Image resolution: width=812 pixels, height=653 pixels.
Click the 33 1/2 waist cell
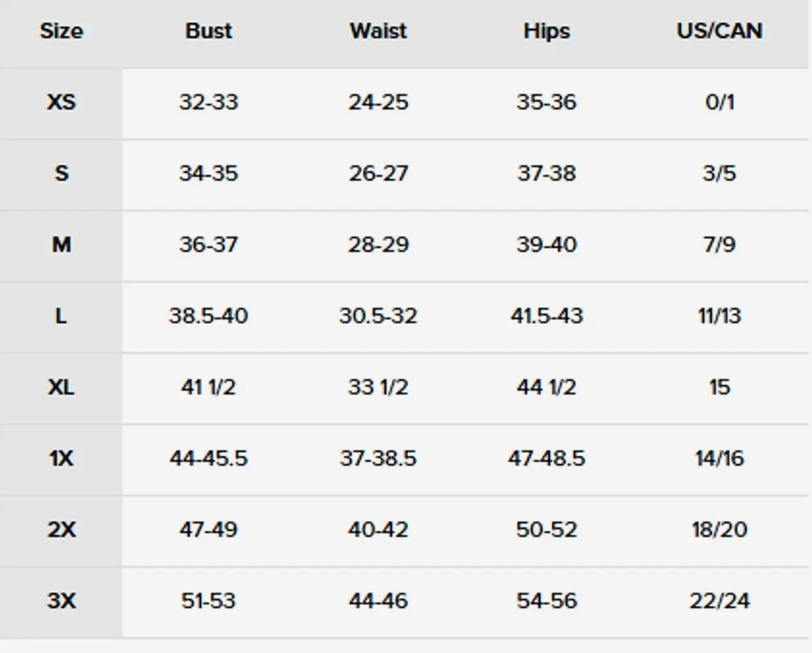coord(378,387)
